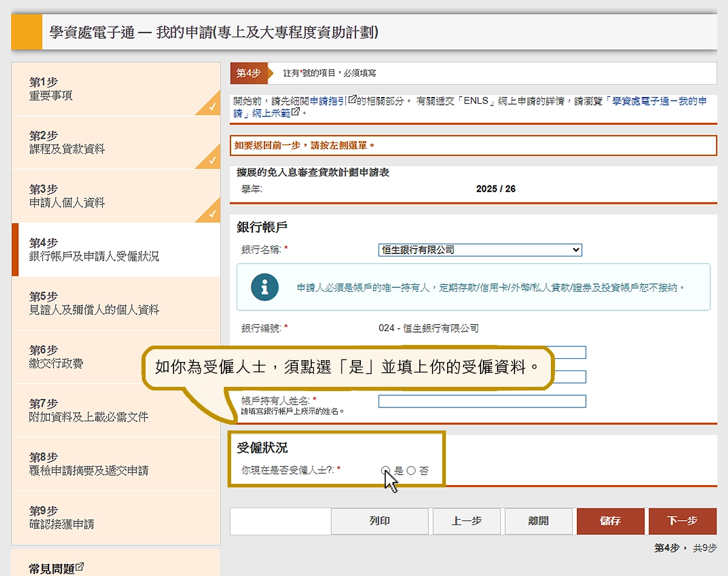728x576 pixels.
Task: Click the checkmark on 第1步 重要事項
Action: [212, 107]
